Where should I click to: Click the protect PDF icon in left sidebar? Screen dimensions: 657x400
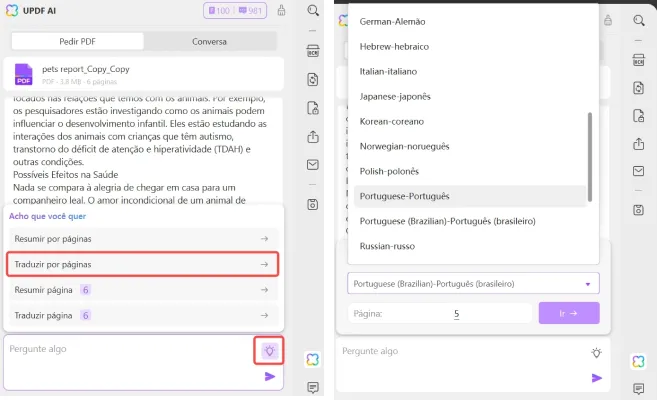coord(313,108)
